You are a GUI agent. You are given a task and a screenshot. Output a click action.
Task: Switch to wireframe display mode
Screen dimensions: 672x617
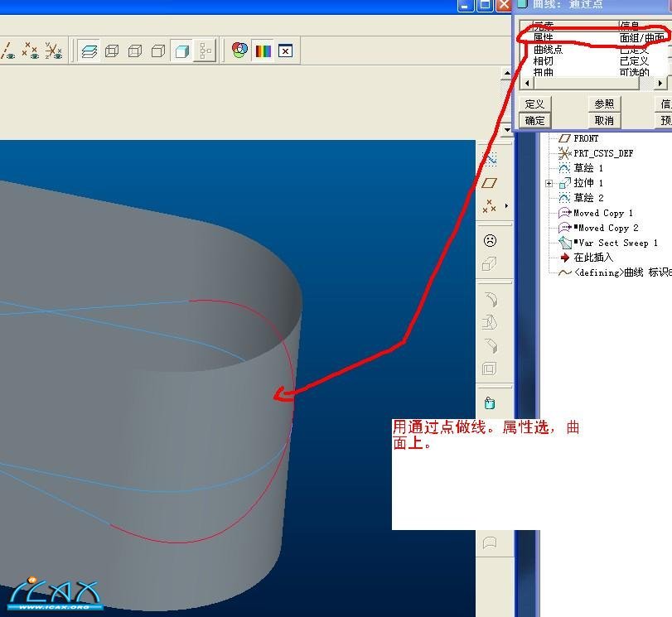pos(112,51)
